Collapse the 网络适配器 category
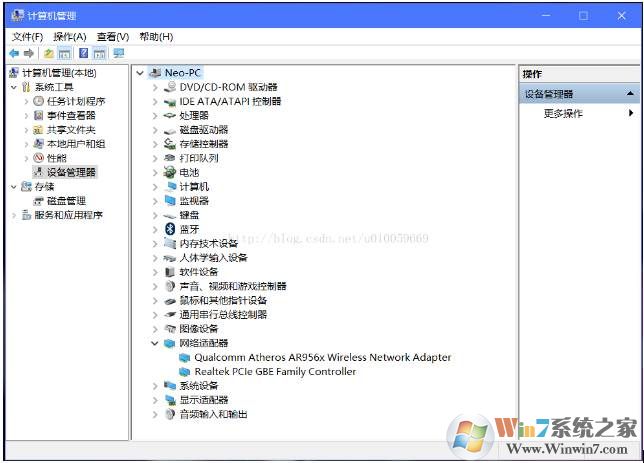Viewport: 644px width, 463px height. [155, 343]
